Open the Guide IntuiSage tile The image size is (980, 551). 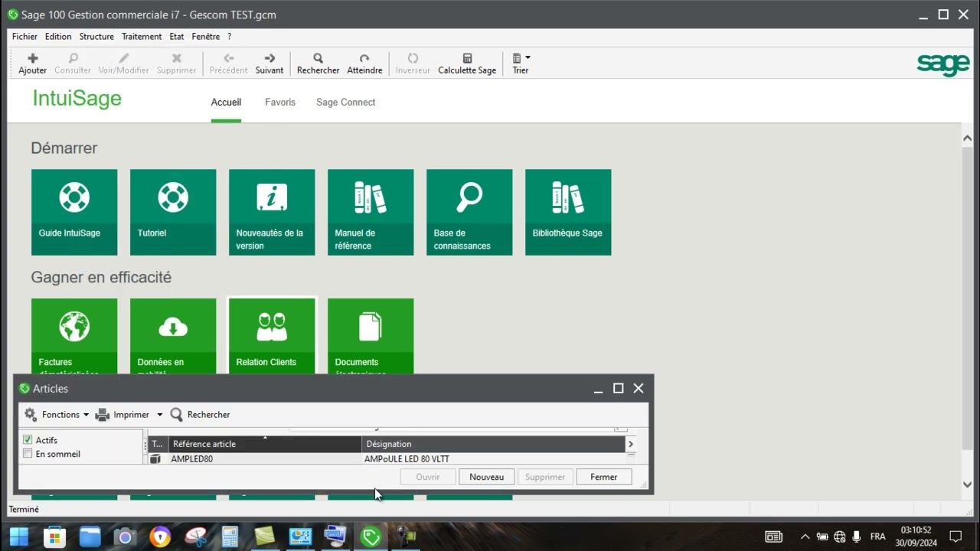(74, 212)
